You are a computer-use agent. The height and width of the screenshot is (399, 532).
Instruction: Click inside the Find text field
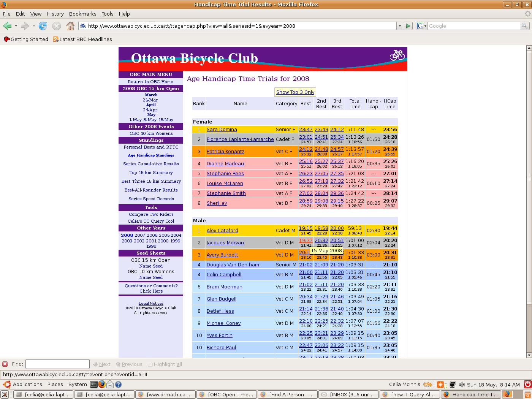(x=57, y=364)
